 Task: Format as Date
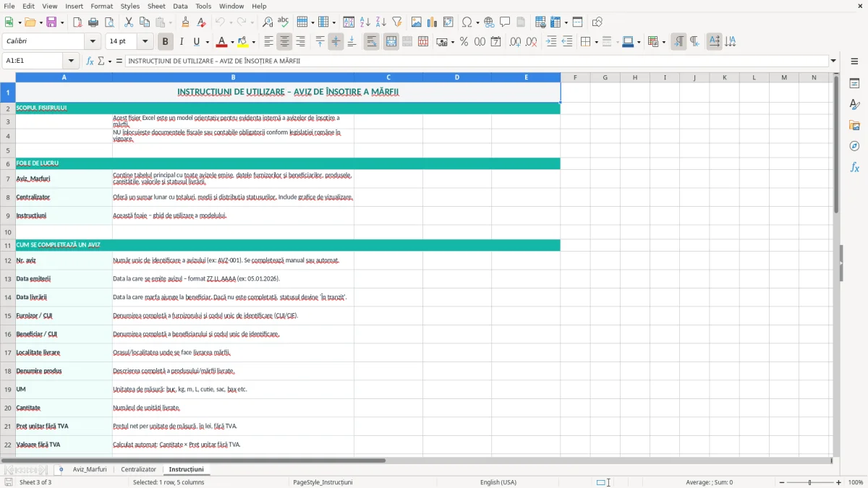[x=495, y=42]
